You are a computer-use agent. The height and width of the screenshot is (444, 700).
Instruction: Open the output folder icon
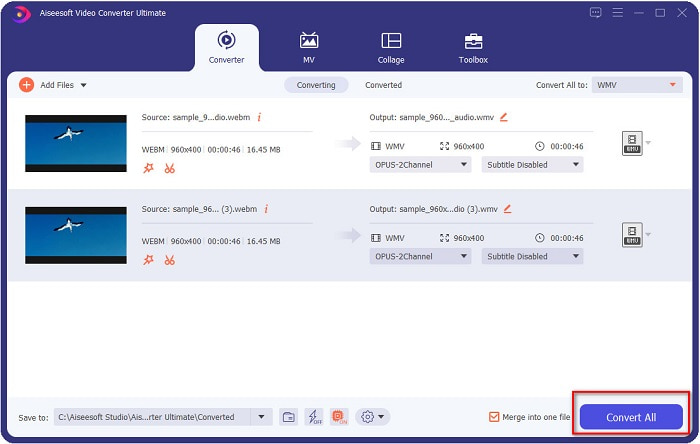tap(288, 417)
